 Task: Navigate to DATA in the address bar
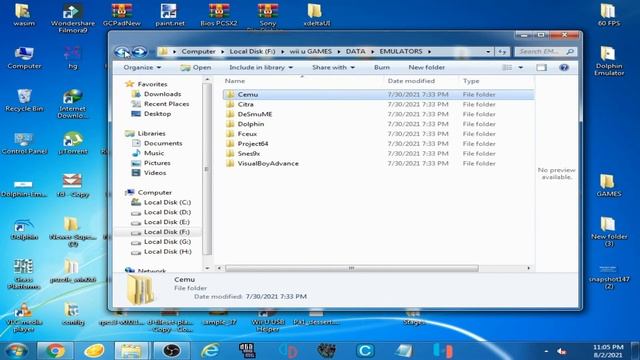click(x=356, y=51)
